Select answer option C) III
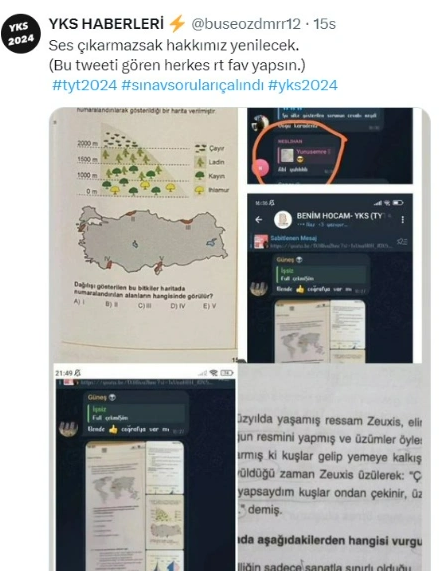Viewport: 447px width, 576px height. point(144,305)
